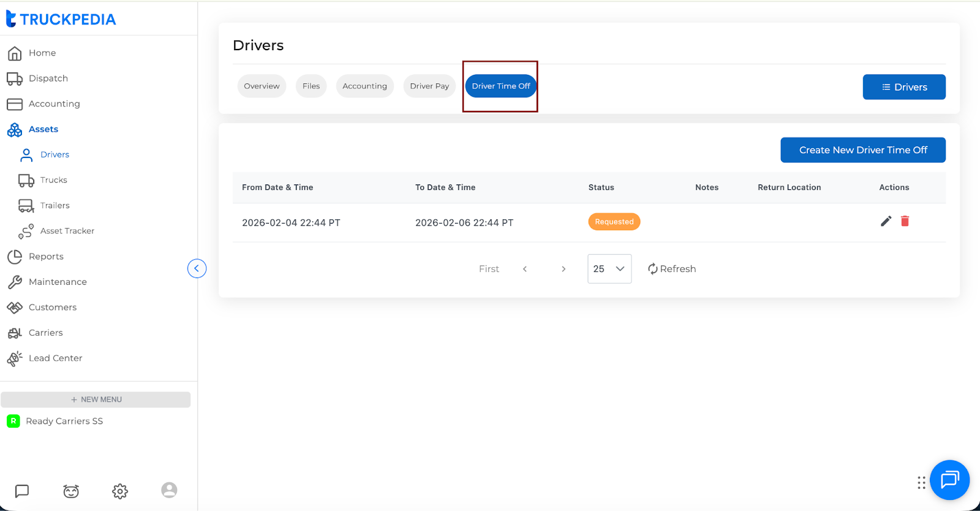The width and height of the screenshot is (980, 511).
Task: Delete the time off entry with trash icon
Action: 905,221
